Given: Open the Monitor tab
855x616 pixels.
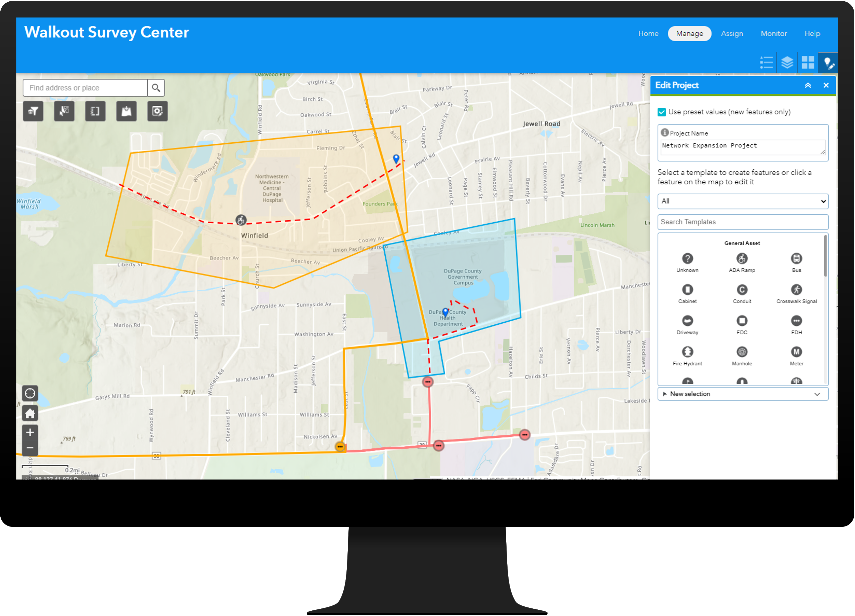Looking at the screenshot, I should [773, 34].
